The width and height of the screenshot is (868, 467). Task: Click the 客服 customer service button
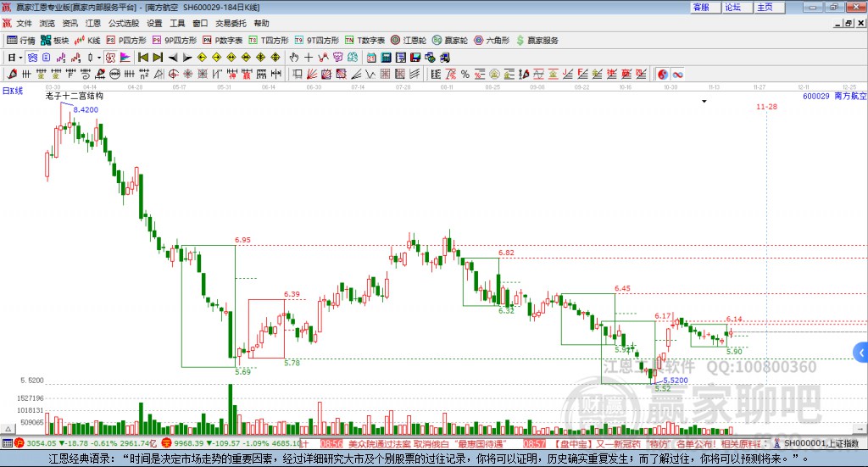pyautogui.click(x=704, y=7)
